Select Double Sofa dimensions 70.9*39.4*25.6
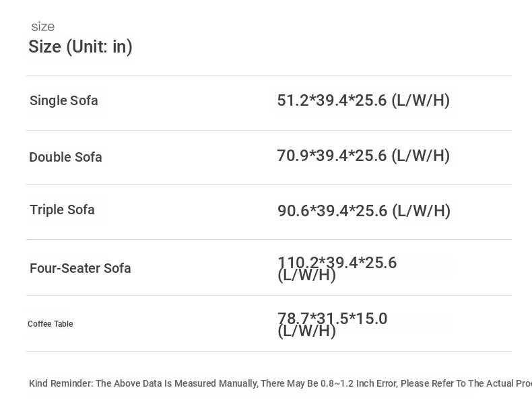The width and height of the screenshot is (532, 417). 332,156
